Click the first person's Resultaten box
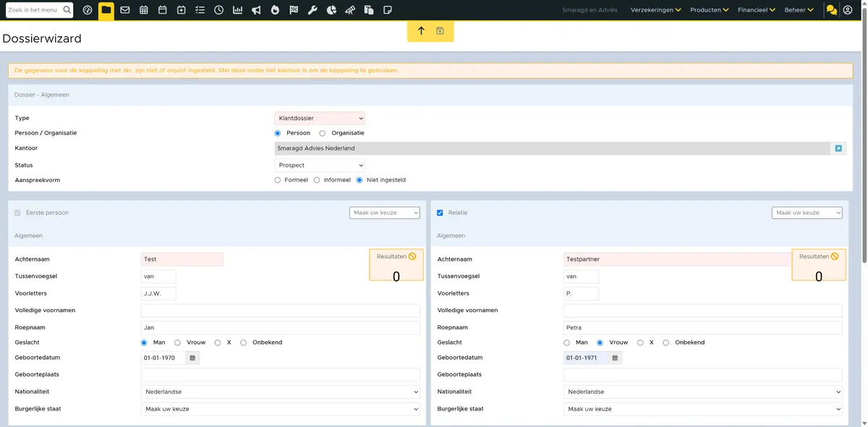 pos(396,264)
